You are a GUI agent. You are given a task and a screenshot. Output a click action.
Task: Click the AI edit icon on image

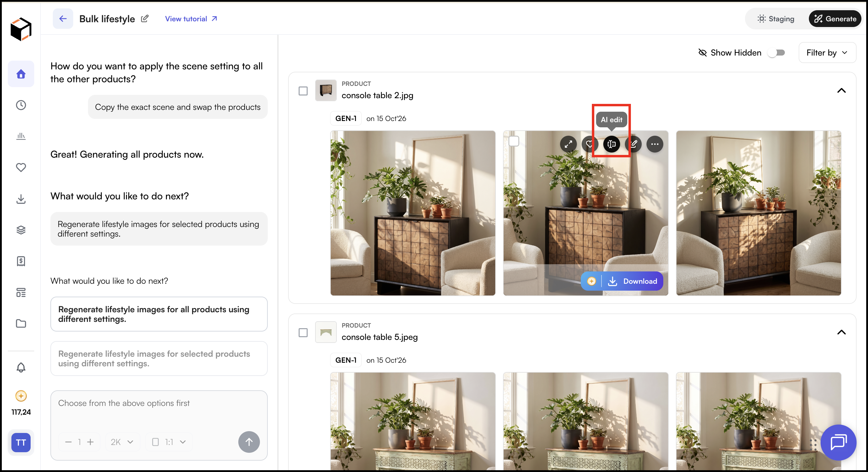pyautogui.click(x=612, y=144)
